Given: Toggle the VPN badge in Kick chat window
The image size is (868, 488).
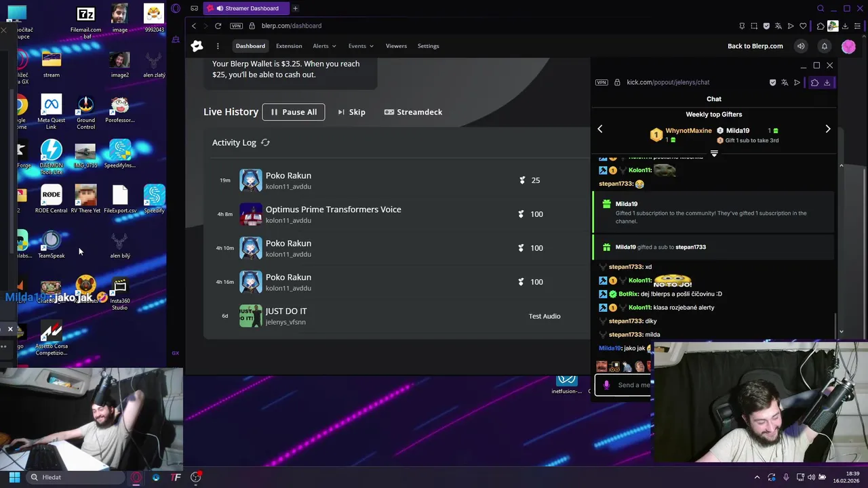Looking at the screenshot, I should click(x=601, y=83).
